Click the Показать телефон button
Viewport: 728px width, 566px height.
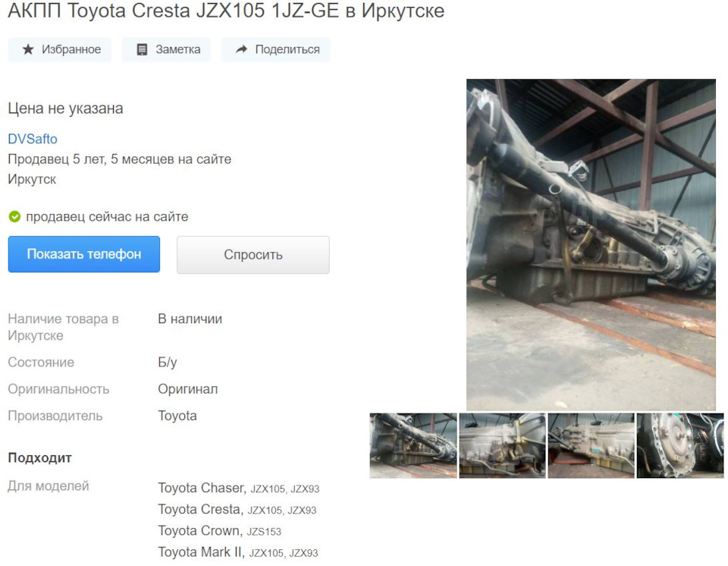point(84,254)
